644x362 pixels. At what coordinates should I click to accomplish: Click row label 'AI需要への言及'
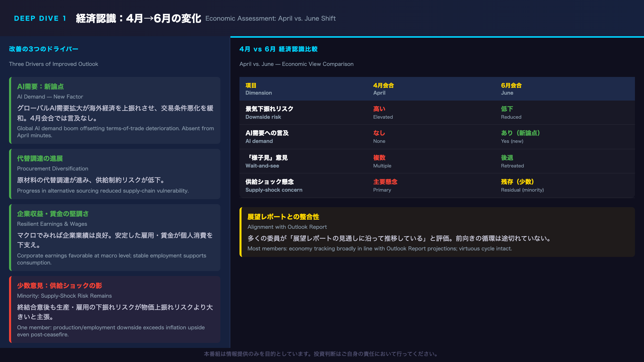pyautogui.click(x=267, y=133)
